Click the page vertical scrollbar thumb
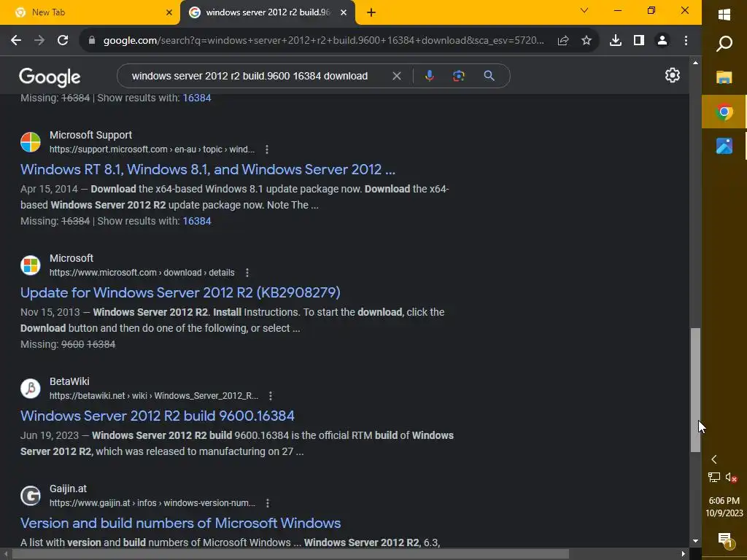The width and height of the screenshot is (747, 560). click(695, 389)
